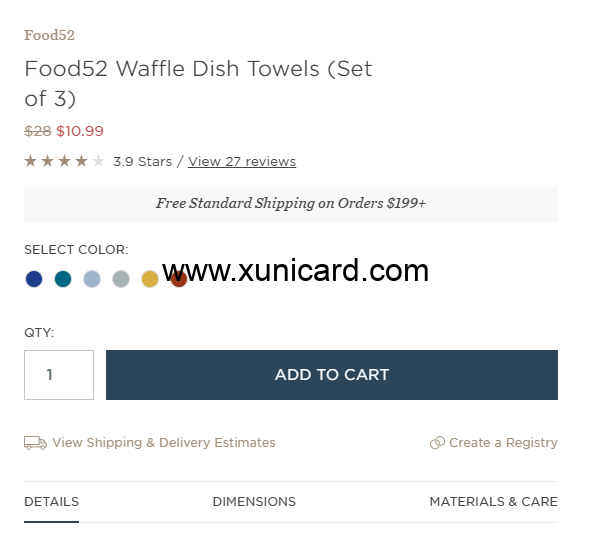The width and height of the screenshot is (590, 540).
Task: Click the Create a Registry link
Action: pyautogui.click(x=503, y=443)
